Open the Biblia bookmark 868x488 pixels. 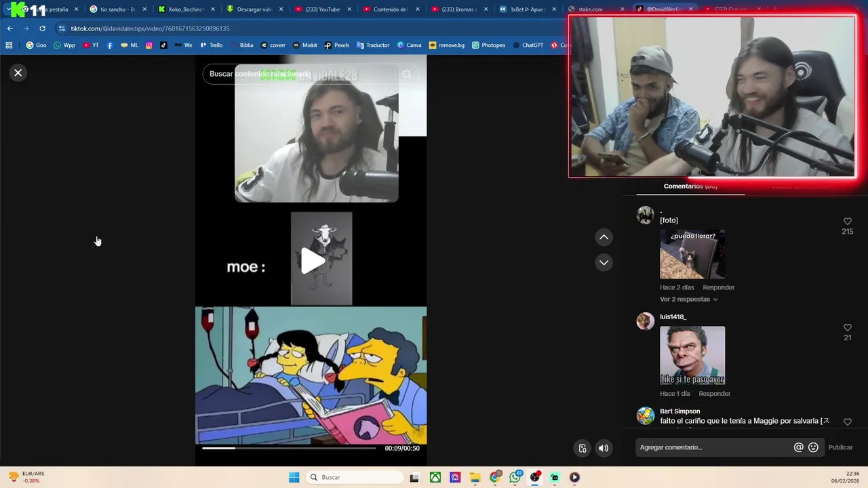[x=241, y=45]
